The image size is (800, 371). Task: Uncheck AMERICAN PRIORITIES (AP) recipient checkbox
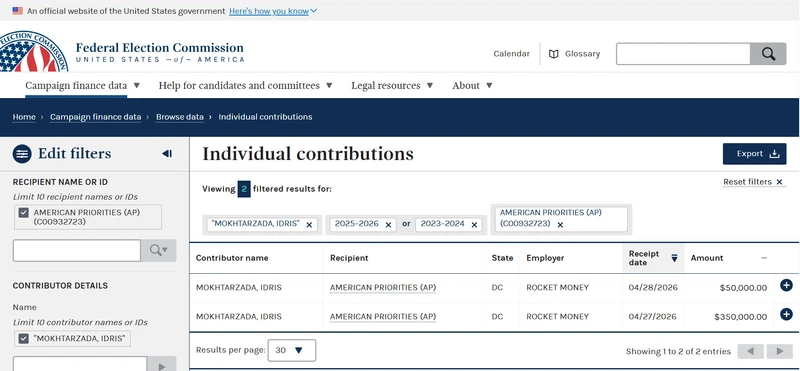tap(23, 213)
